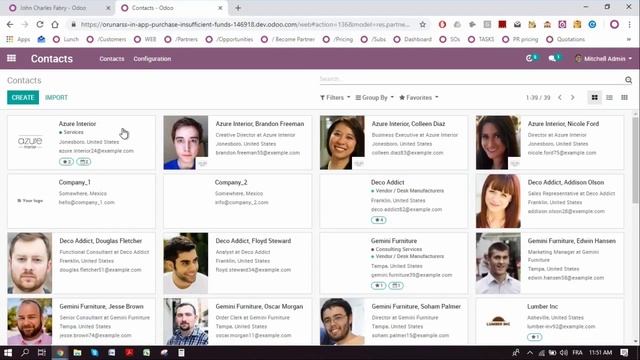The image size is (640, 360).
Task: Click Azure Interior meetings calendar badge
Action: (x=84, y=162)
